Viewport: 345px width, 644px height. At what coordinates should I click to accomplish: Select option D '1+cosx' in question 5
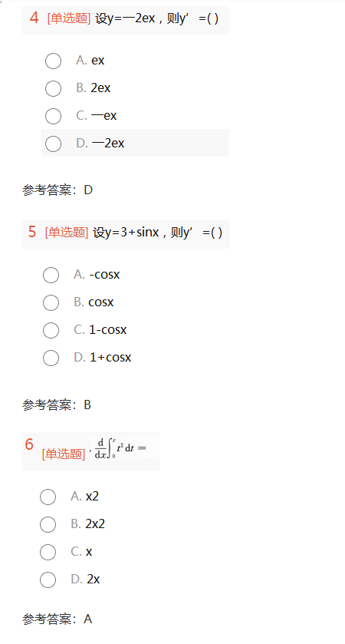pos(51,358)
